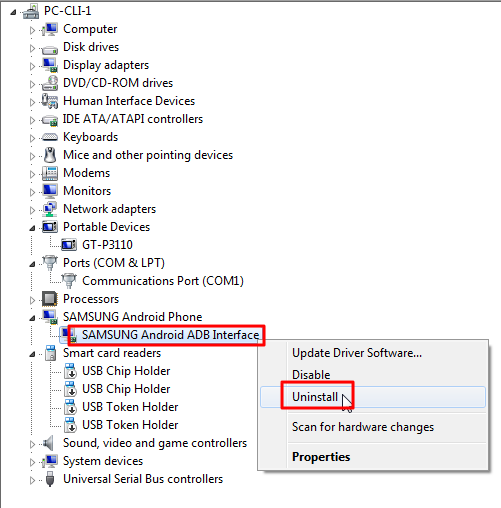Click the Monitors icon

[50, 191]
